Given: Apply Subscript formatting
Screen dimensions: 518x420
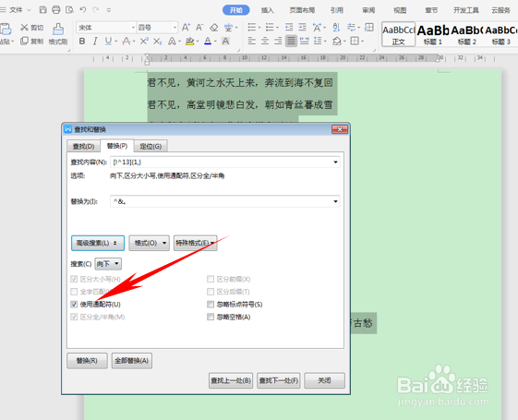Looking at the screenshot, I should (x=158, y=42).
